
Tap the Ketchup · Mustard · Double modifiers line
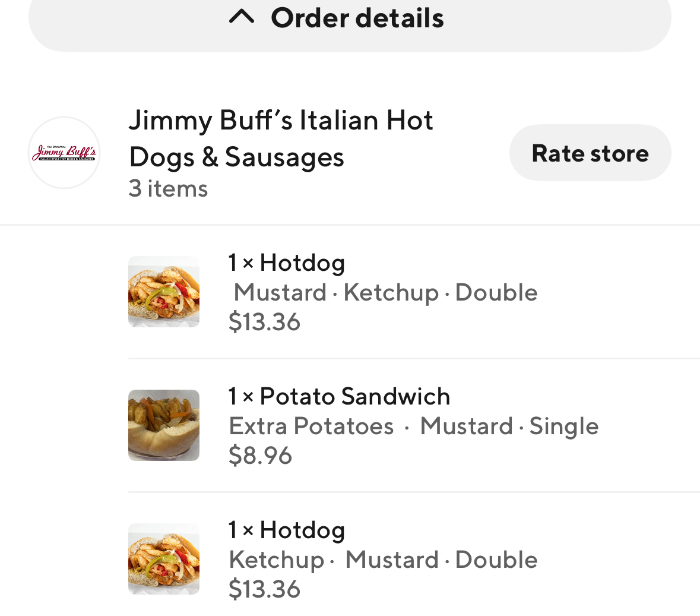click(x=383, y=560)
